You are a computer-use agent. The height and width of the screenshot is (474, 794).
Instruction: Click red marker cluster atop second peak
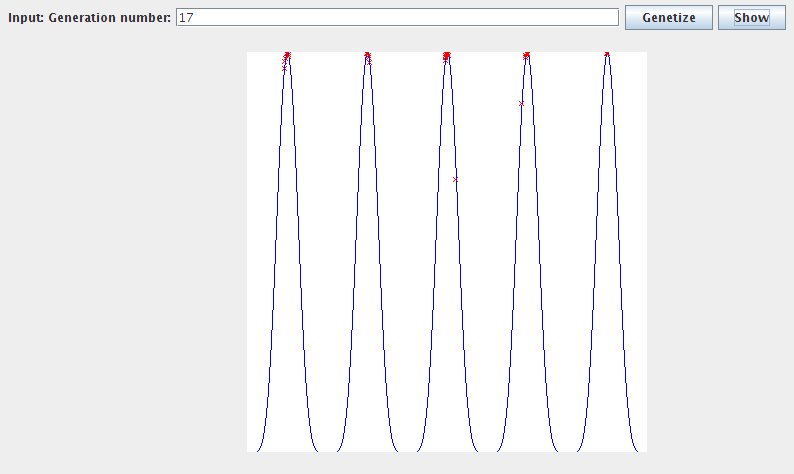367,55
